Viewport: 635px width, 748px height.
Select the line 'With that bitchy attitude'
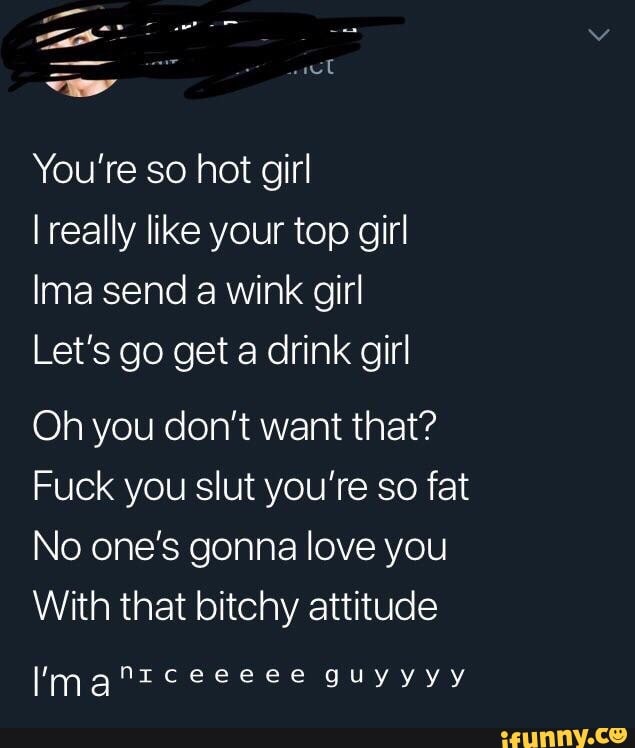point(236,608)
